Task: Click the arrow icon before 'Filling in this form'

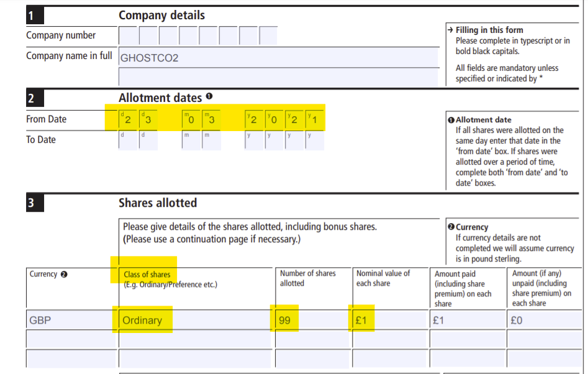Action: (450, 30)
